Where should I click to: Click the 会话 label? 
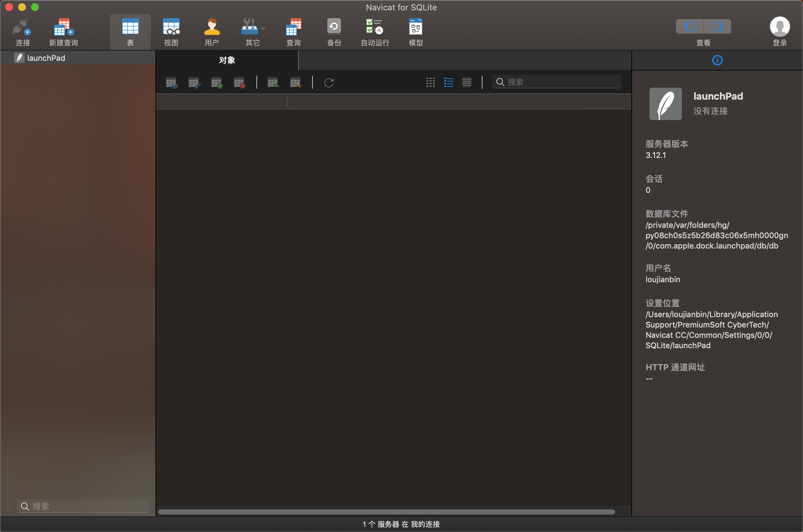click(x=654, y=179)
